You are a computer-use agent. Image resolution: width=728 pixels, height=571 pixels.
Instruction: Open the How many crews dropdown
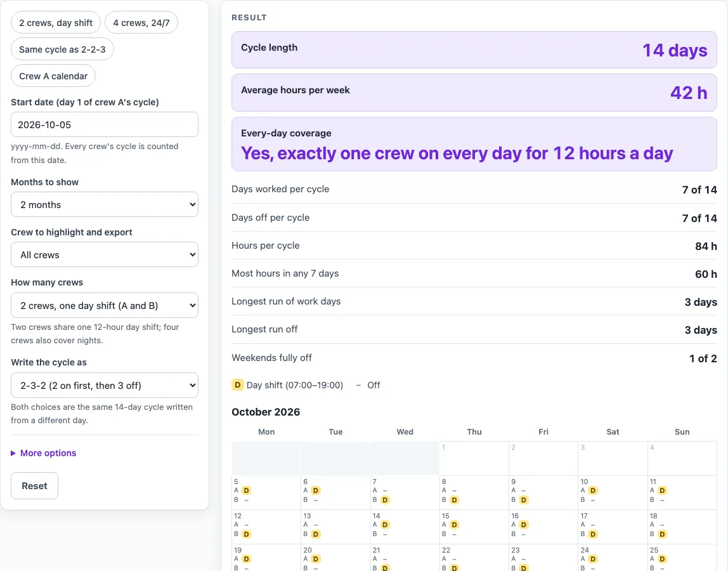[105, 305]
